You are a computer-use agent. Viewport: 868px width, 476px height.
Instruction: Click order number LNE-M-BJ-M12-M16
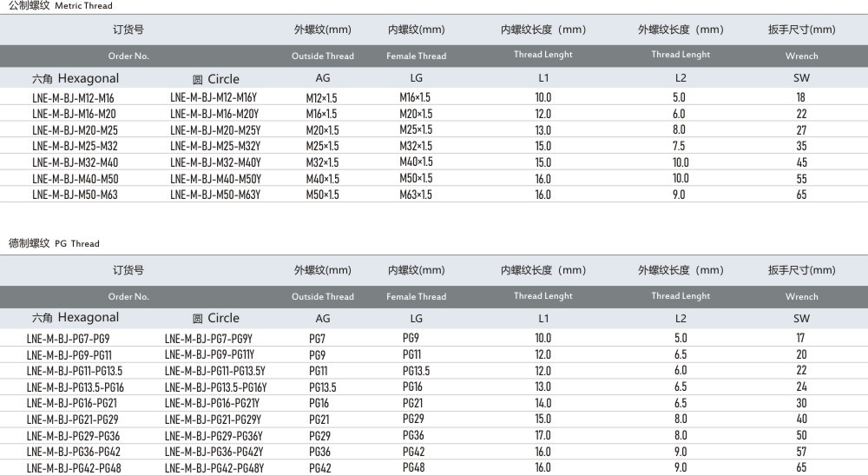tap(73, 98)
